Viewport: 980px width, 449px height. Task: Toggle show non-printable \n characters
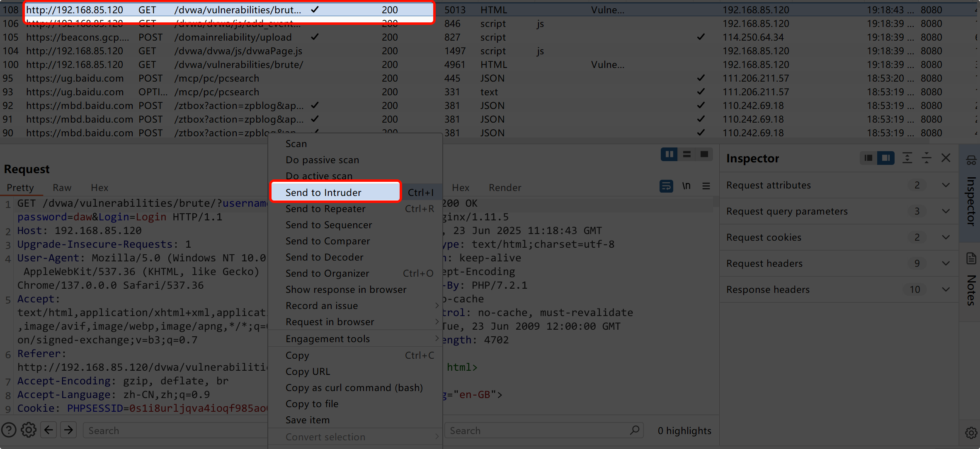tap(686, 186)
